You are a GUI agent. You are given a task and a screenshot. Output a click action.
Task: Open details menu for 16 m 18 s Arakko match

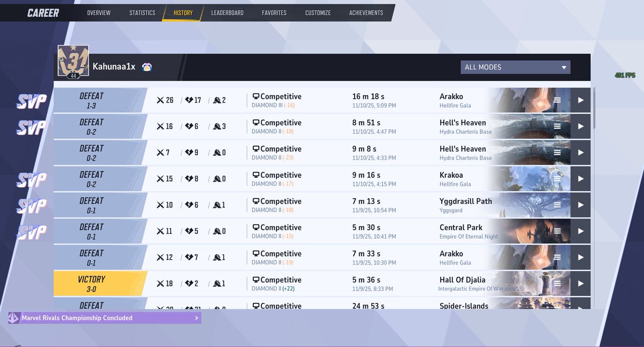558,100
